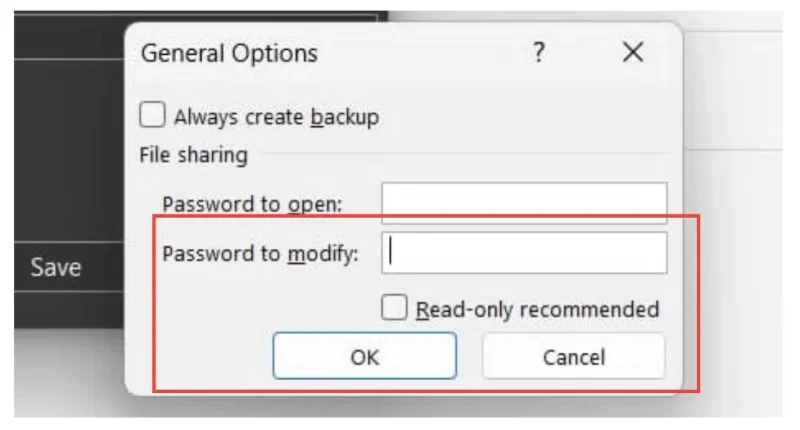This screenshot has height=430, width=800.
Task: Click the "Read-only recommended" label text
Action: [537, 309]
